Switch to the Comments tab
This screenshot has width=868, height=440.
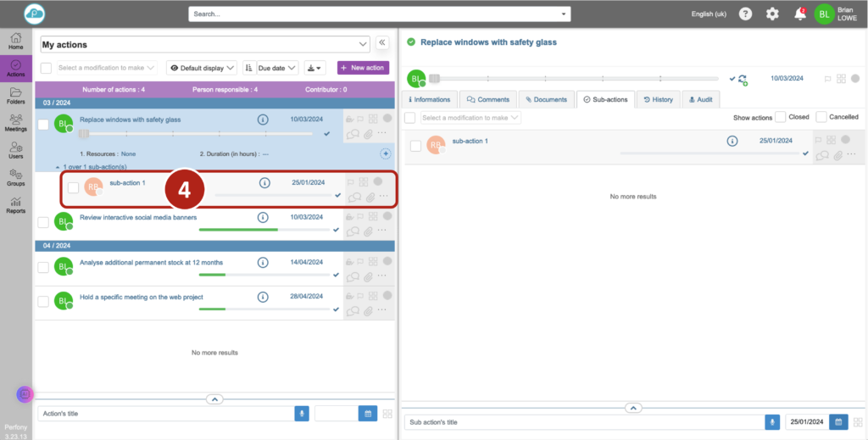pyautogui.click(x=488, y=99)
